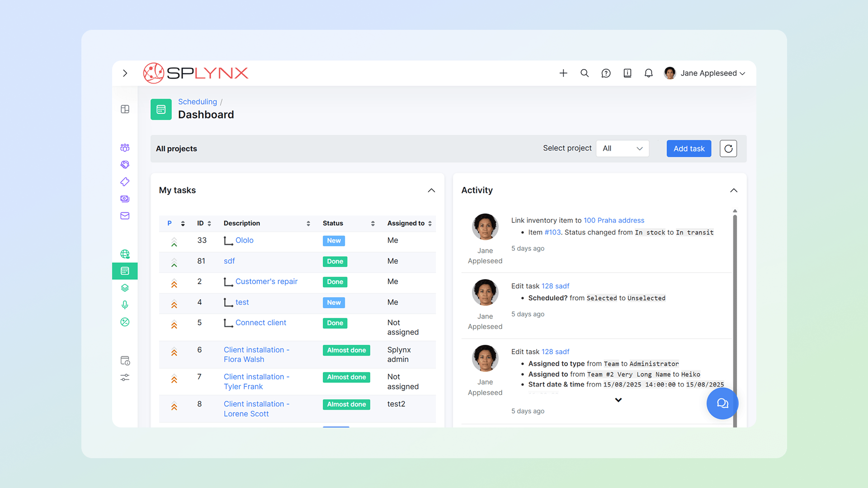The image size is (868, 488).
Task: Collapse the My tasks panel
Action: [x=431, y=190]
